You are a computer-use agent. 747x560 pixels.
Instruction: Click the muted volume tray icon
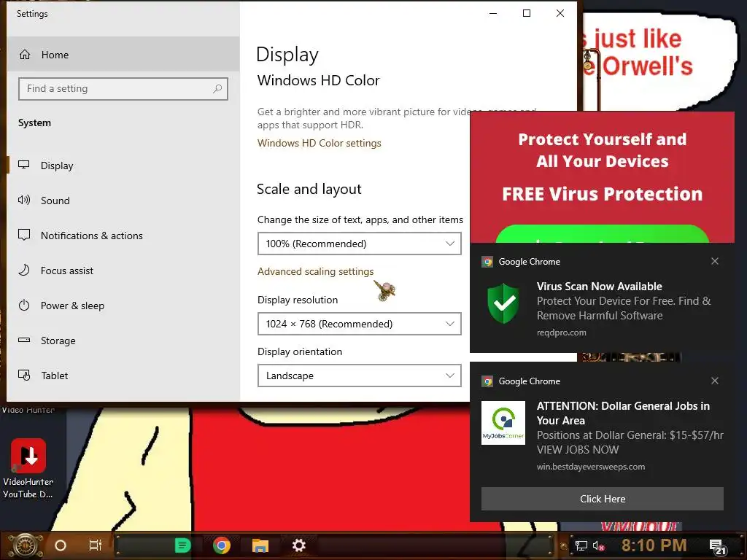click(598, 545)
